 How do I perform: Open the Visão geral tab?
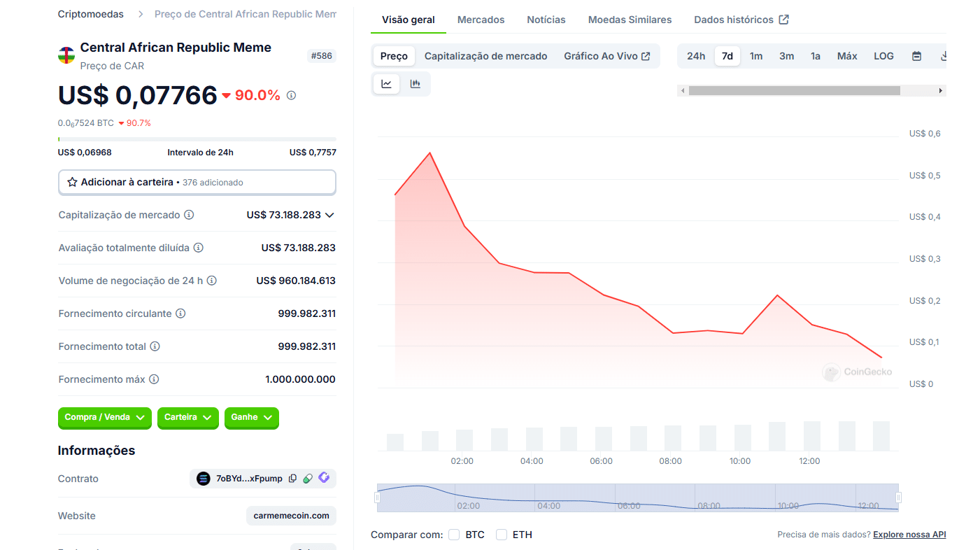coord(409,20)
